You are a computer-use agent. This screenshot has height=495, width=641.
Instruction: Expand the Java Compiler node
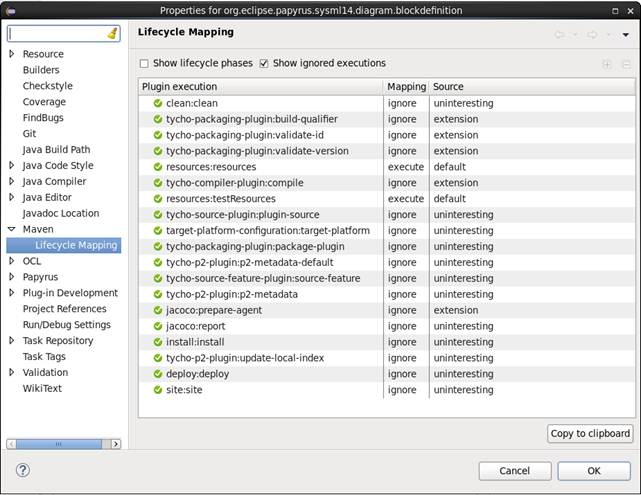[x=12, y=181]
